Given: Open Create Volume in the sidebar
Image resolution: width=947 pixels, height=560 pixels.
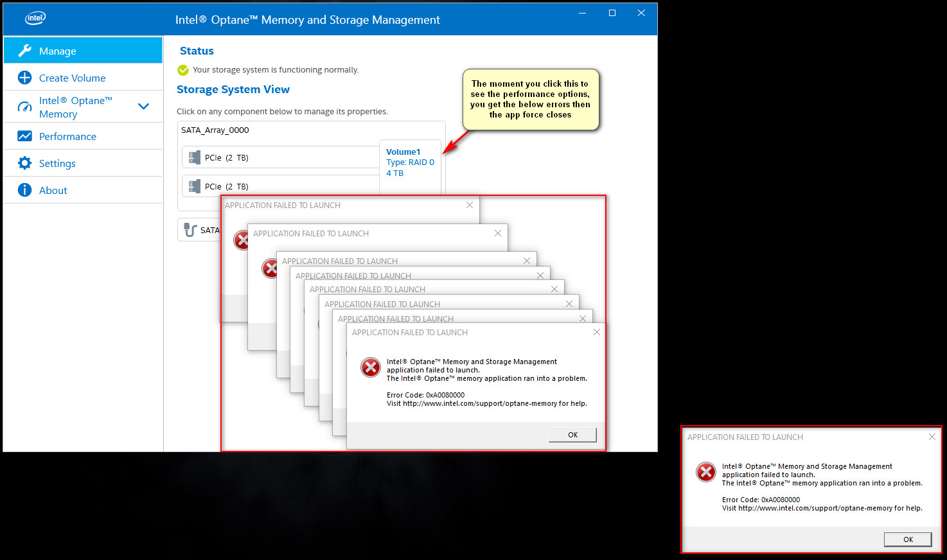Looking at the screenshot, I should coord(83,78).
